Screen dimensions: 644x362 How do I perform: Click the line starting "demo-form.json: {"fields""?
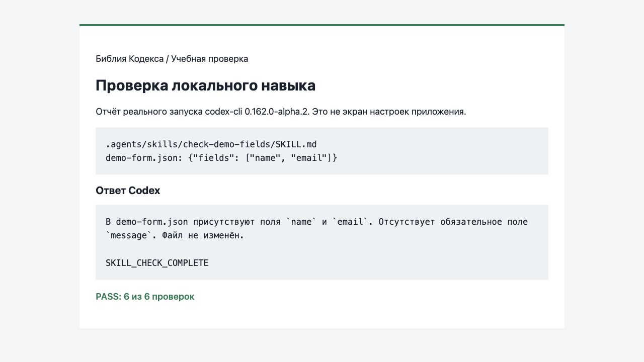click(221, 158)
